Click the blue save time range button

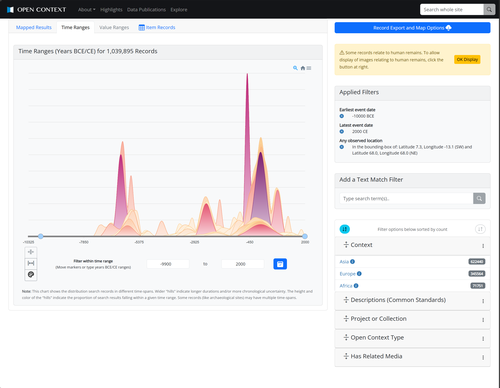point(280,264)
